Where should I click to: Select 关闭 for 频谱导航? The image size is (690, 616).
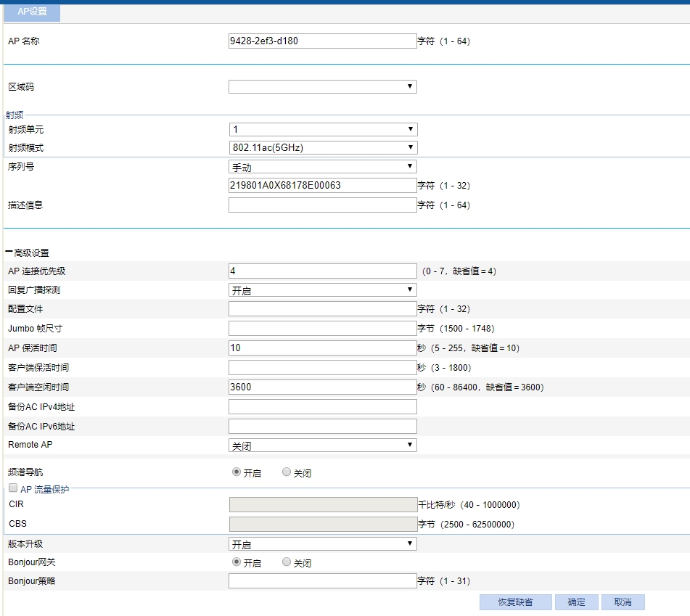(287, 472)
